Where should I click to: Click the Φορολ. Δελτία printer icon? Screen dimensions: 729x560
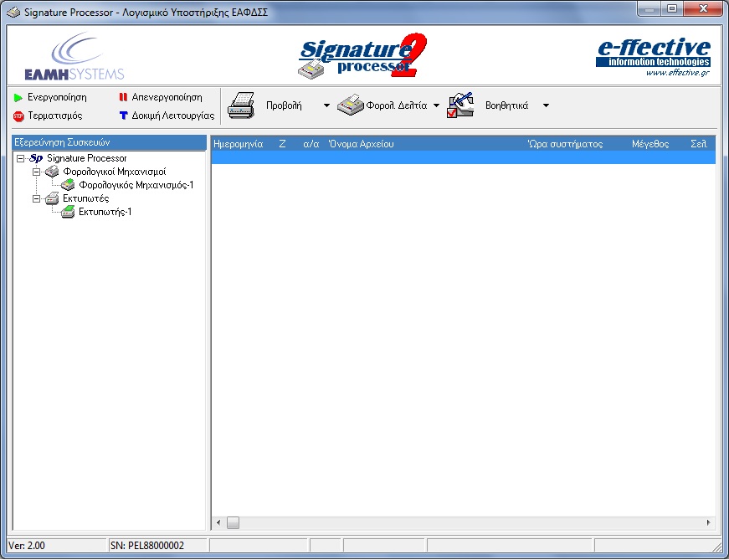pyautogui.click(x=350, y=105)
